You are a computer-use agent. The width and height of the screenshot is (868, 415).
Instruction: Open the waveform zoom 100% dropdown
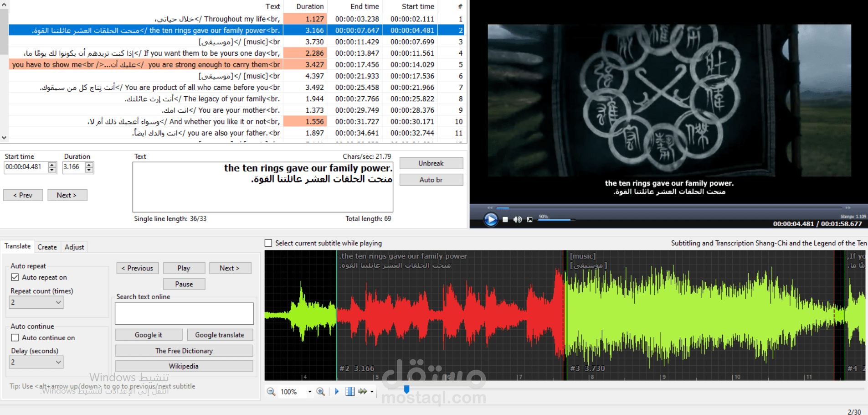click(310, 392)
